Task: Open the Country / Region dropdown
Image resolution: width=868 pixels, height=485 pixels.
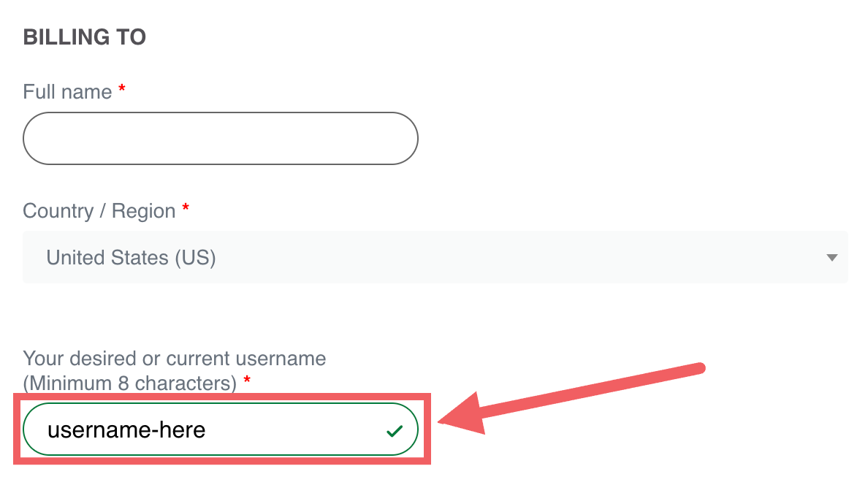Action: (x=435, y=257)
